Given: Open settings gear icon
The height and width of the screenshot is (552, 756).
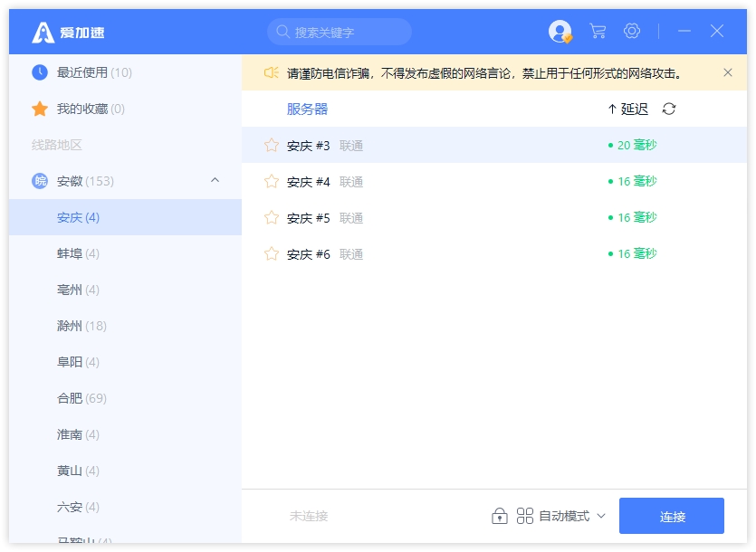Looking at the screenshot, I should (632, 31).
